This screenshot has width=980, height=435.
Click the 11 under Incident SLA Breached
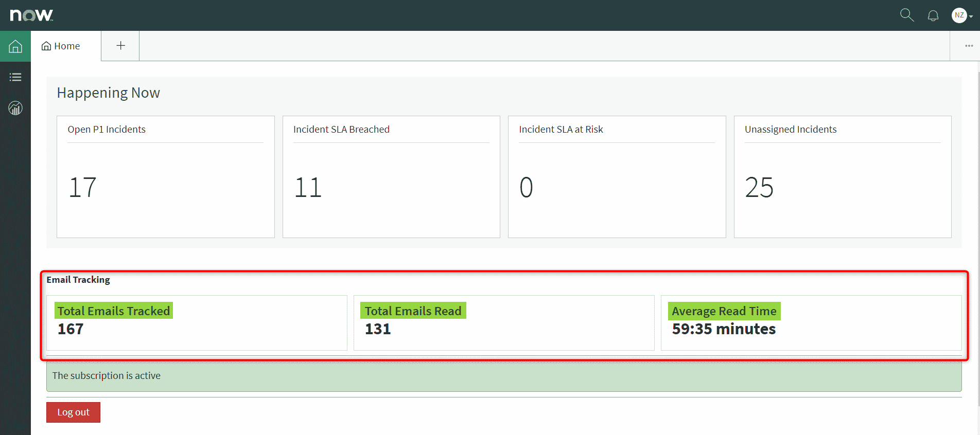(x=308, y=187)
